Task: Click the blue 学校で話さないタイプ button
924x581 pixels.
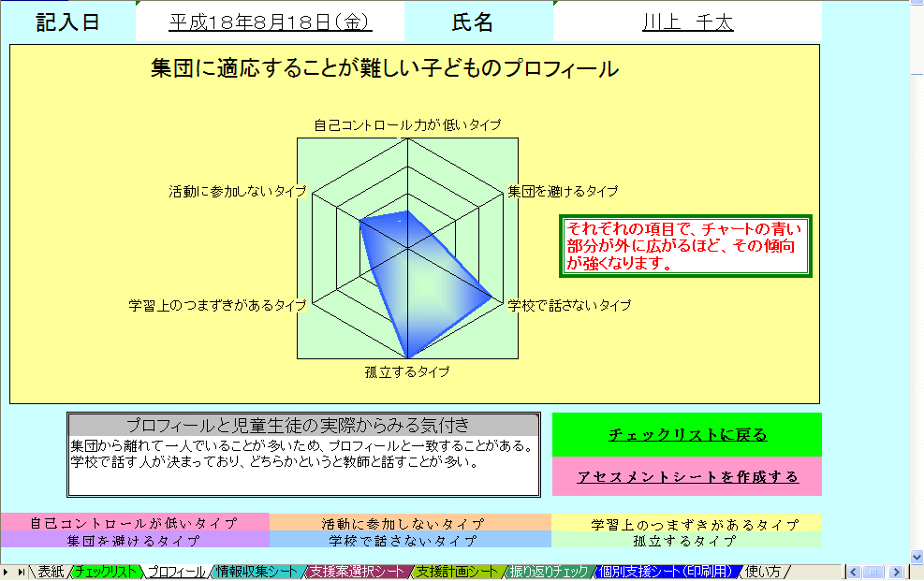Action: click(x=410, y=540)
